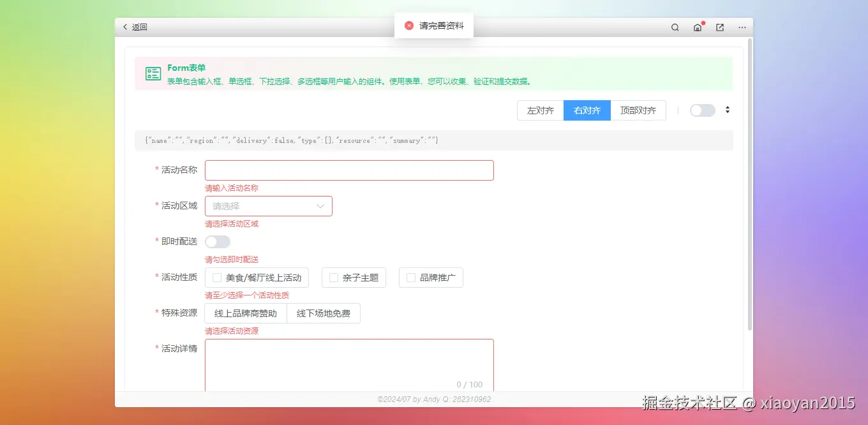Choose the 线下场地免费 resource option
Image resolution: width=868 pixels, height=425 pixels.
(323, 313)
